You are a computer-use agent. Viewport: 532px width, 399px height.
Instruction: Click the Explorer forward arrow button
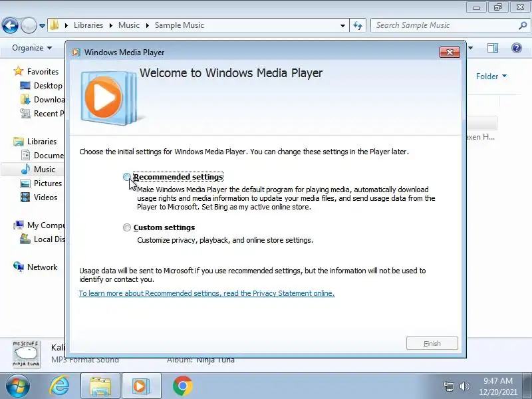pyautogui.click(x=29, y=25)
